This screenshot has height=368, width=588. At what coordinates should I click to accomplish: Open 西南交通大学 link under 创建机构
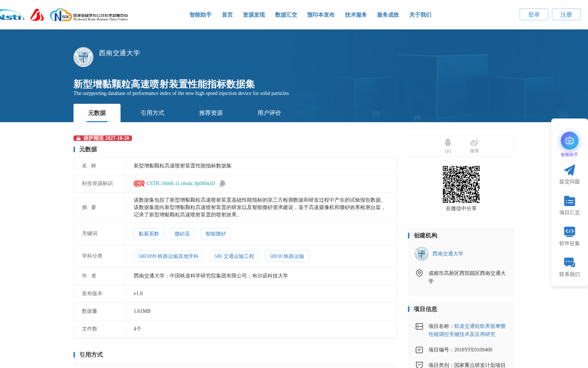(448, 254)
